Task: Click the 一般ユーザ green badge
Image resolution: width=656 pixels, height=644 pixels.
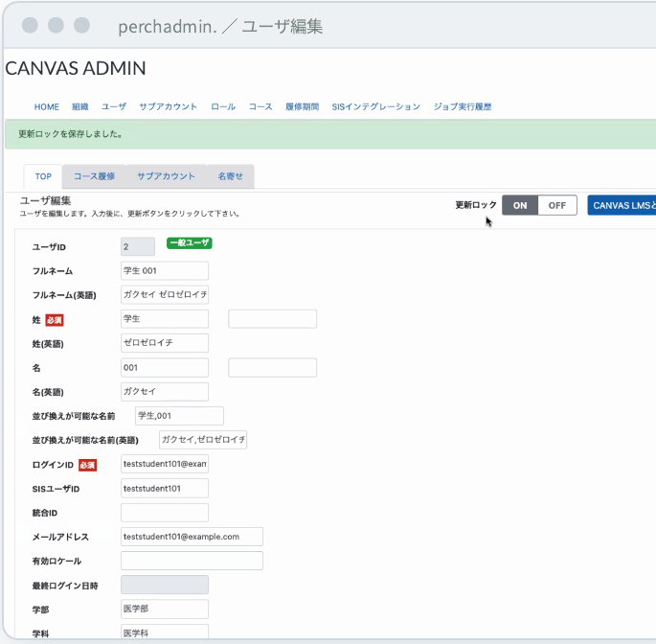Action: tap(189, 242)
